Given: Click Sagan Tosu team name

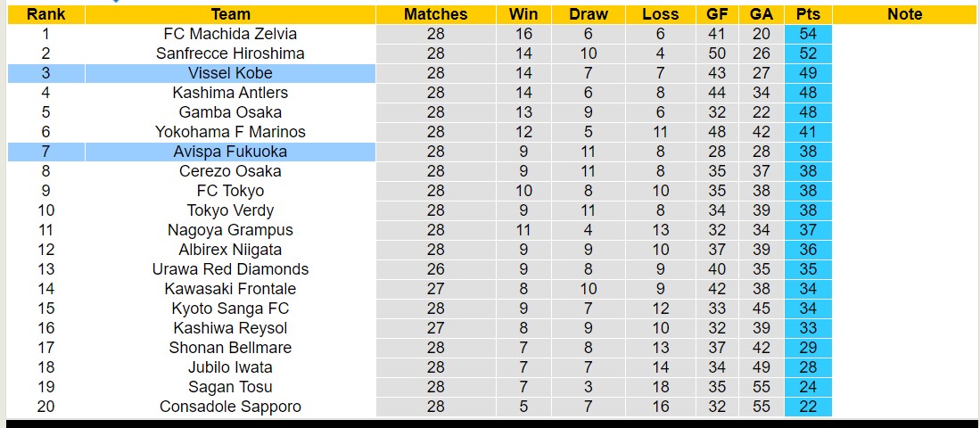Looking at the screenshot, I should coord(230,387).
